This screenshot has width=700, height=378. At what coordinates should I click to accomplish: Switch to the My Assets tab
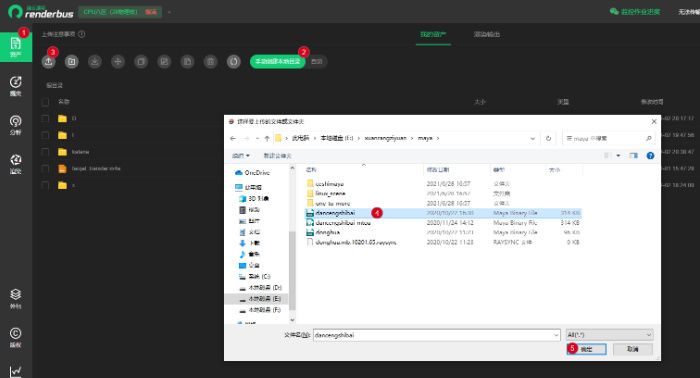433,34
